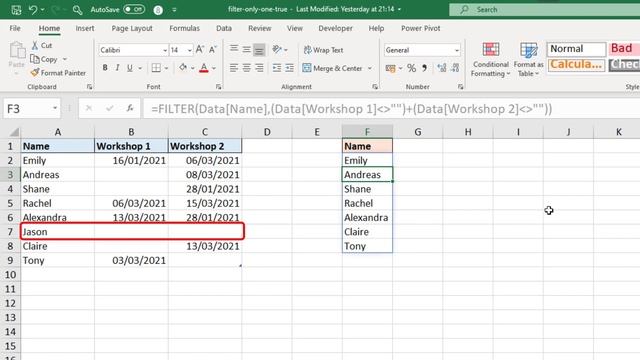Click the Select All corner triangle
The image size is (640, 360).
click(x=14, y=132)
